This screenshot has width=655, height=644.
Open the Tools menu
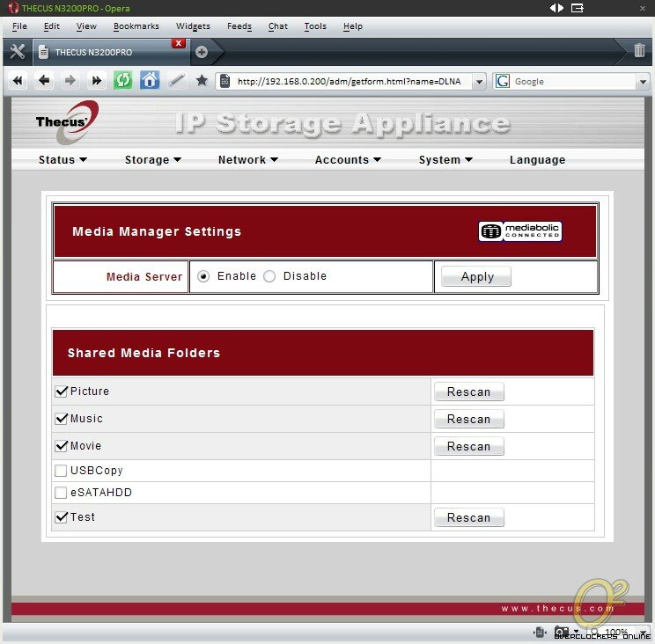click(x=315, y=26)
